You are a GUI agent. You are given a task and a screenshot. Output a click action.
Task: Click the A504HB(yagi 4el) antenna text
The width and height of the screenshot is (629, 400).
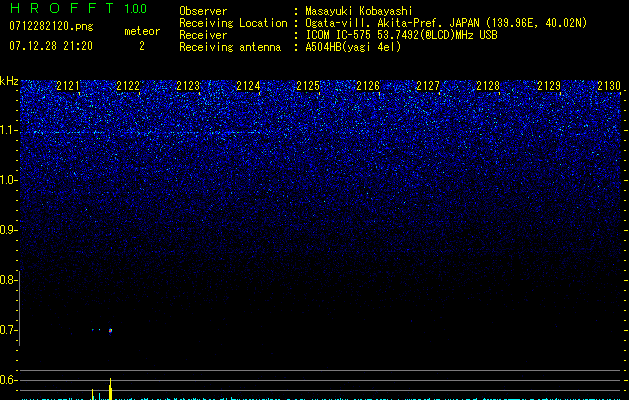coord(353,47)
